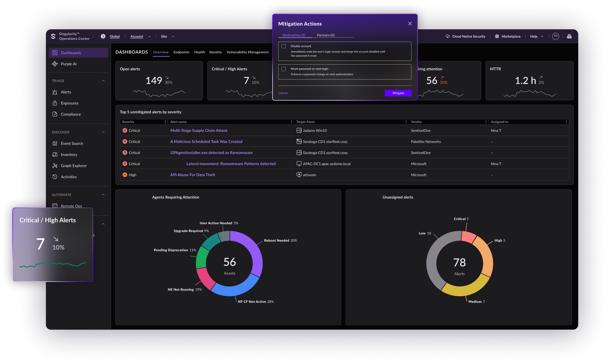The image size is (610, 364).
Task: Click the Event Search sidebar icon
Action: point(55,143)
